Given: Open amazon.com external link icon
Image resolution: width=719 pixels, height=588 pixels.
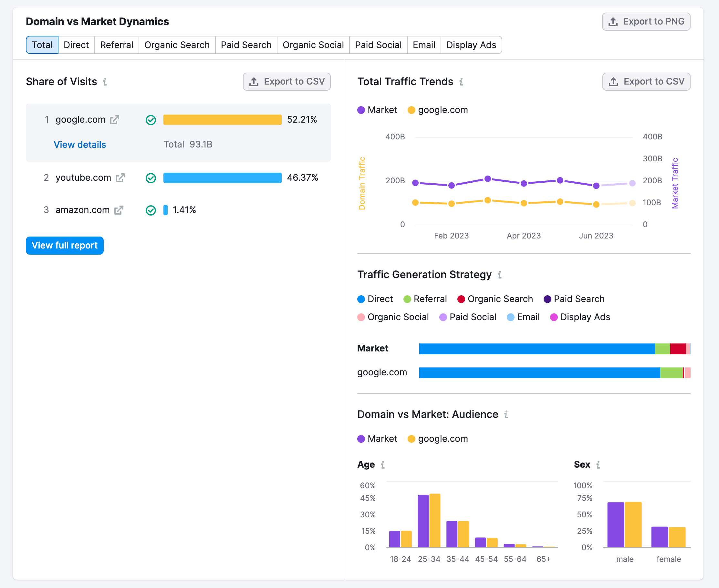Looking at the screenshot, I should [x=119, y=210].
